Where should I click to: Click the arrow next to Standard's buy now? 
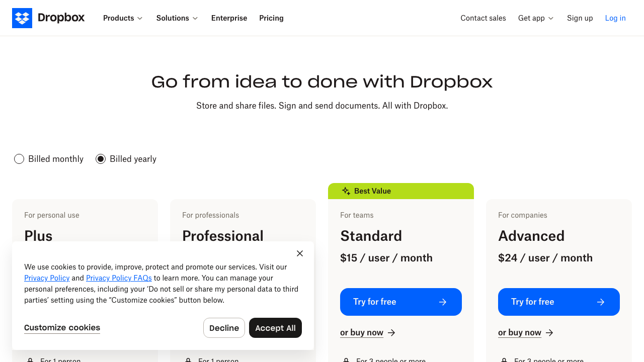coord(391,332)
